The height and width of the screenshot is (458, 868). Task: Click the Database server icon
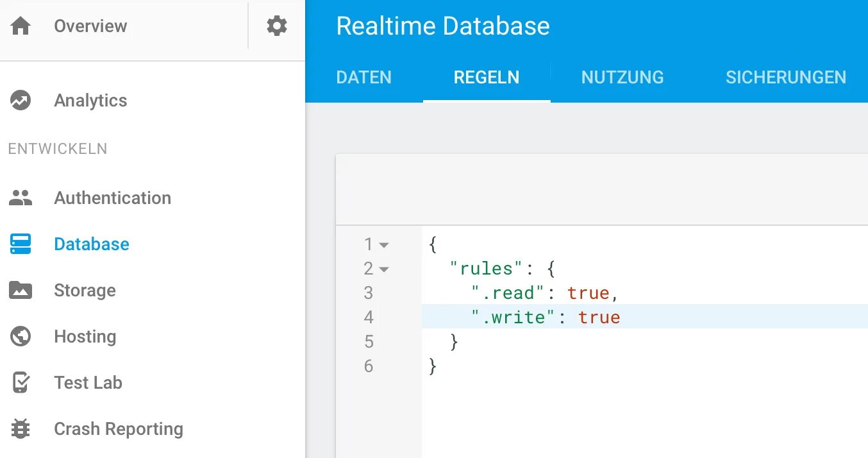(21, 244)
